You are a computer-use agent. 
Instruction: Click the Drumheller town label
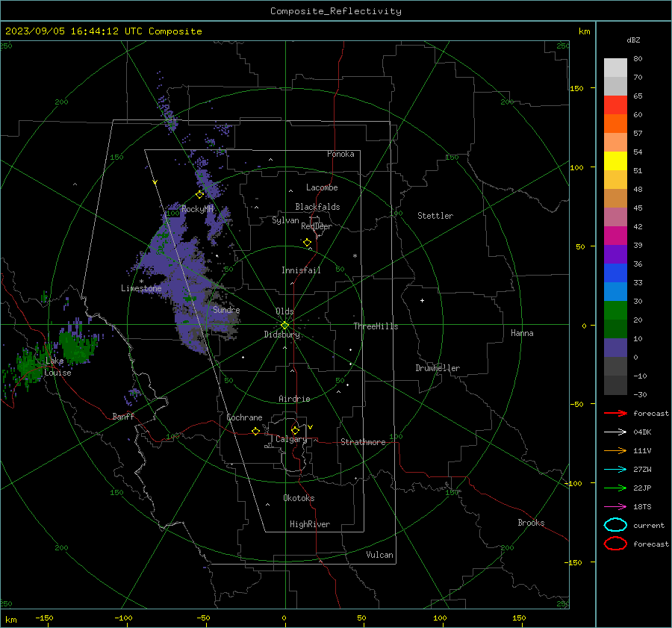(x=438, y=368)
